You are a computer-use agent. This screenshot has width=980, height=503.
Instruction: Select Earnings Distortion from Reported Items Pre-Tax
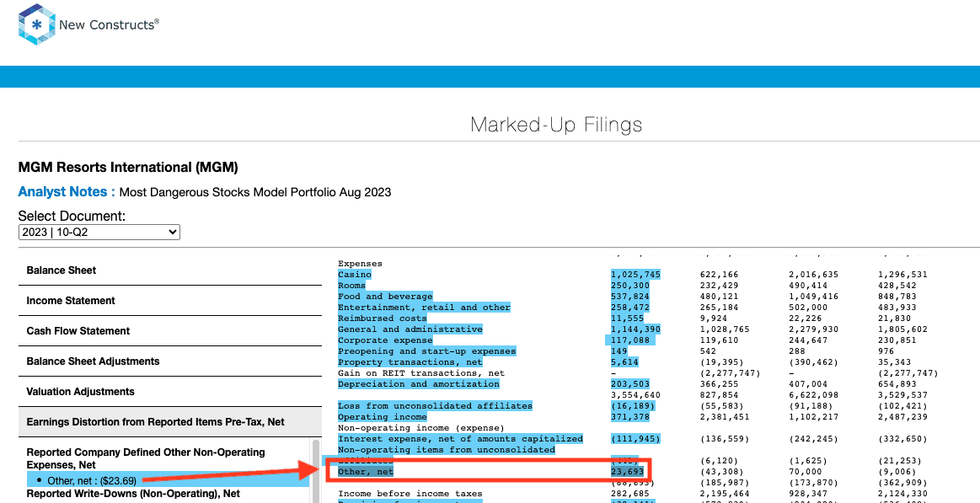pos(155,422)
